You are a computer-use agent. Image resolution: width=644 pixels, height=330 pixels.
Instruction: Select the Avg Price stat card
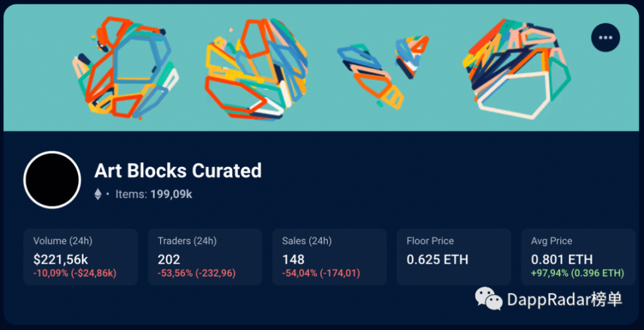click(578, 257)
